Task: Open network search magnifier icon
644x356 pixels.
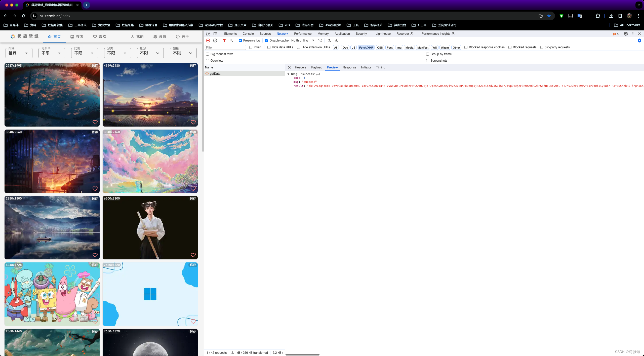Action: (231, 41)
